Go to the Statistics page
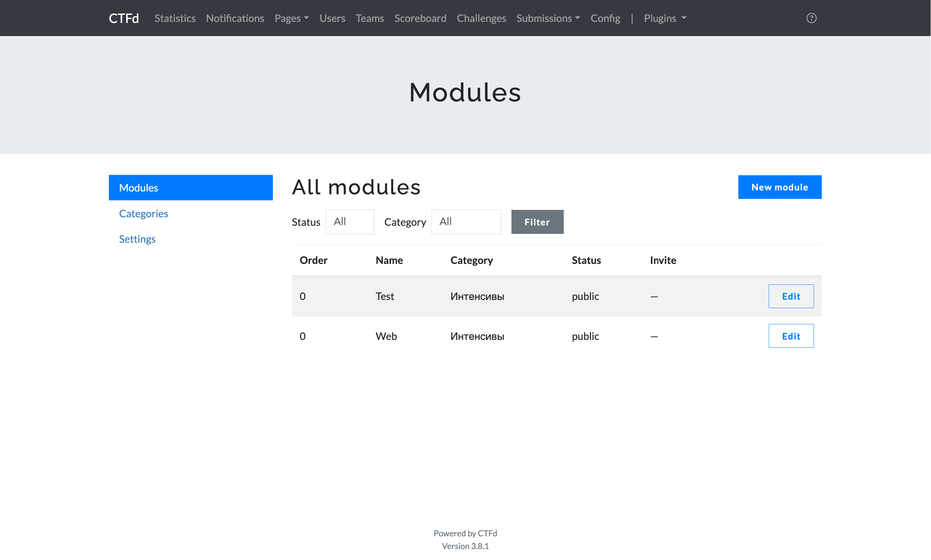The height and width of the screenshot is (560, 931). click(x=174, y=18)
